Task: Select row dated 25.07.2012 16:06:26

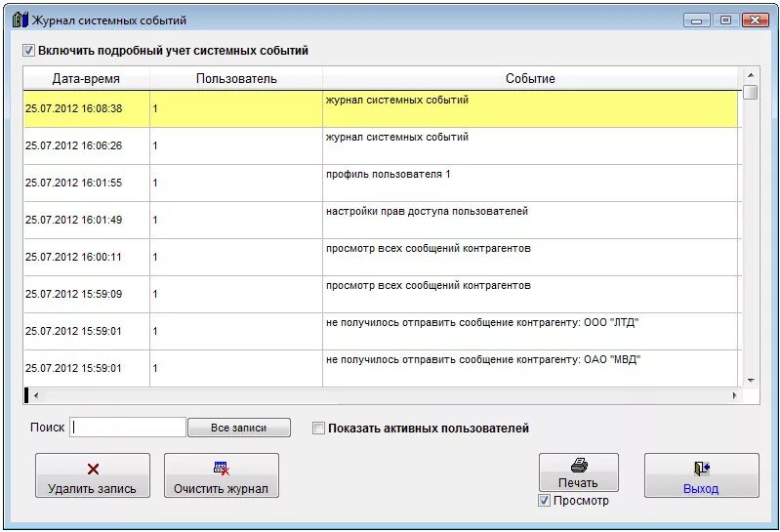Action: pos(382,146)
